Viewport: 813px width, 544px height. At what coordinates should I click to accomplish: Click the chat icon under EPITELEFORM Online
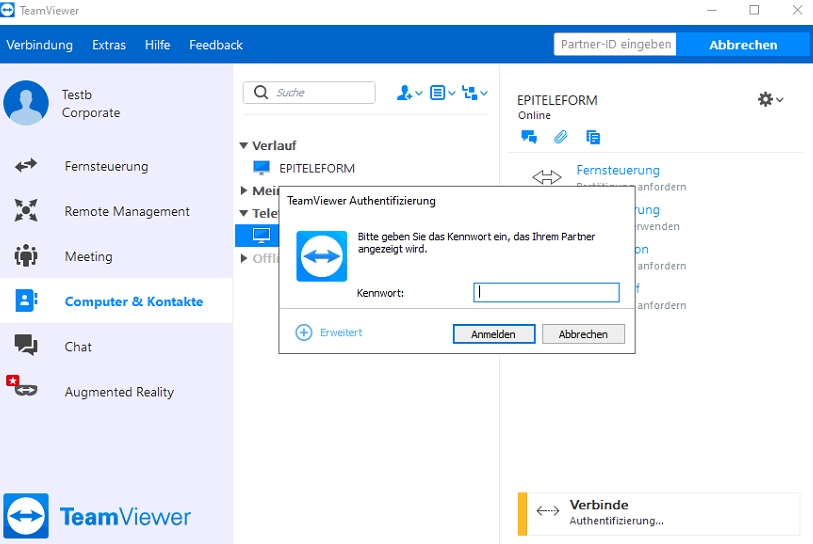pyautogui.click(x=529, y=137)
